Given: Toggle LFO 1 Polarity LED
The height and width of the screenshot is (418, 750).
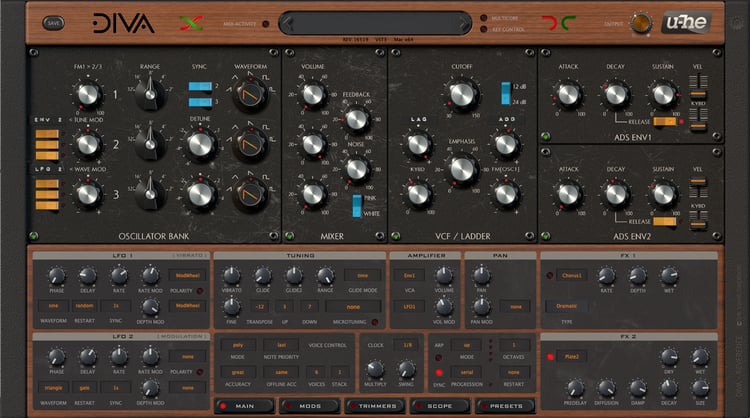Looking at the screenshot, I should click(200, 291).
